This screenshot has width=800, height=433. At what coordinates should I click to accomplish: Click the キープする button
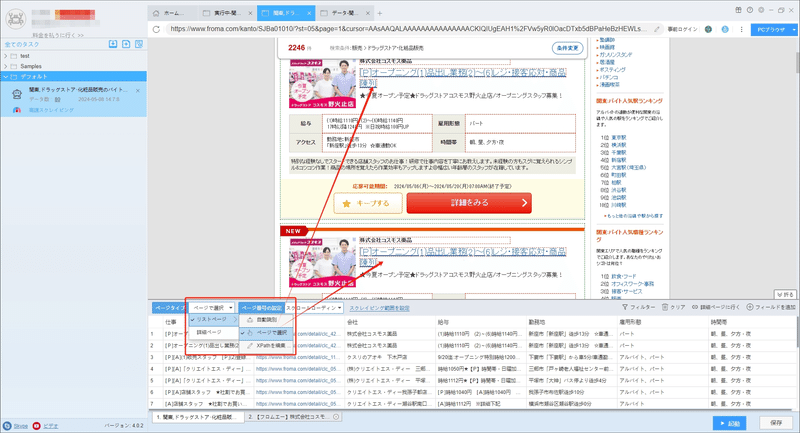tap(368, 203)
